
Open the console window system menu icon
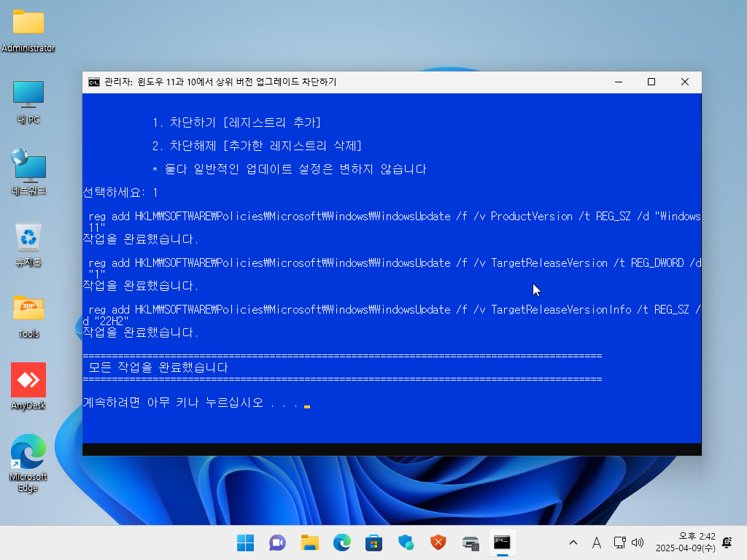tap(94, 82)
